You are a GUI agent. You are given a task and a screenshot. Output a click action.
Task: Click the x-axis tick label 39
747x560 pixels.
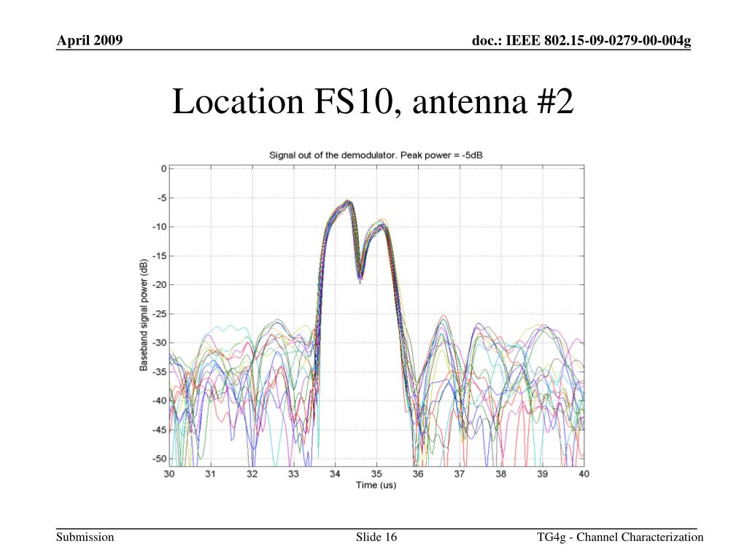coord(542,474)
